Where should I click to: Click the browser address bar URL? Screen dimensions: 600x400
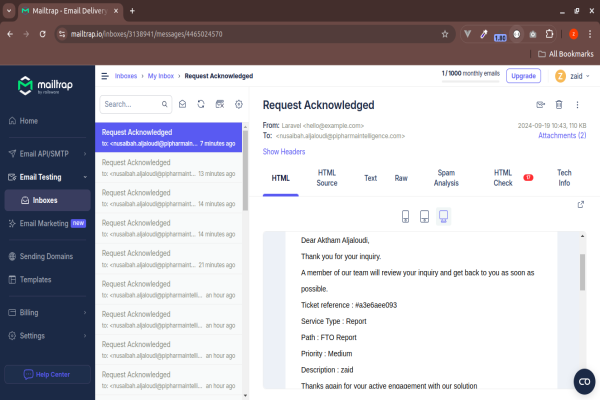146,34
